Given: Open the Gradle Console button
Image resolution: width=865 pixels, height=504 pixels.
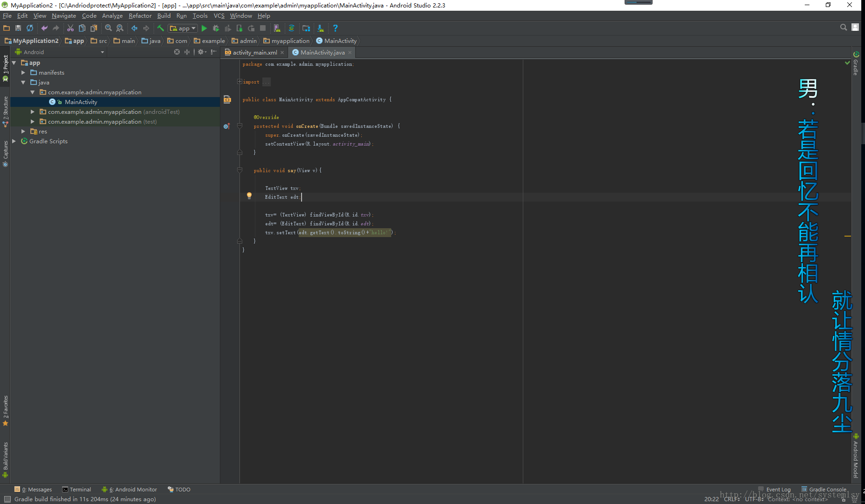Looking at the screenshot, I should tap(824, 490).
